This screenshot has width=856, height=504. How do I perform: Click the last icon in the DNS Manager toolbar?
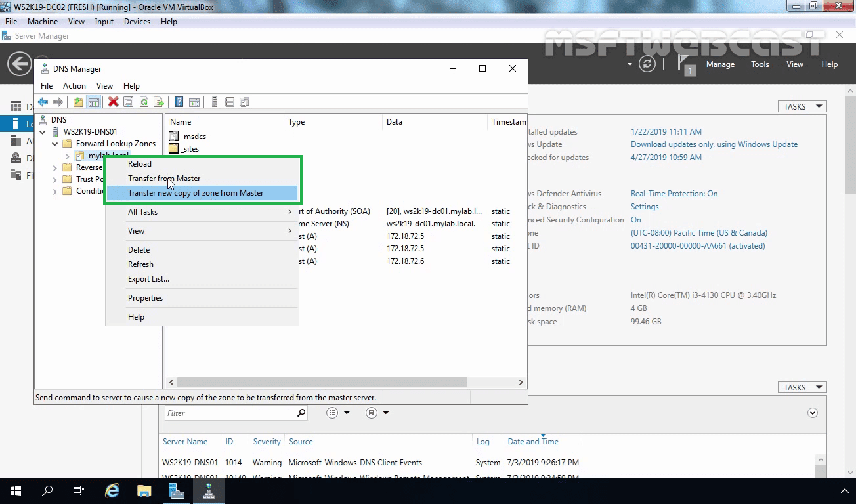point(245,102)
